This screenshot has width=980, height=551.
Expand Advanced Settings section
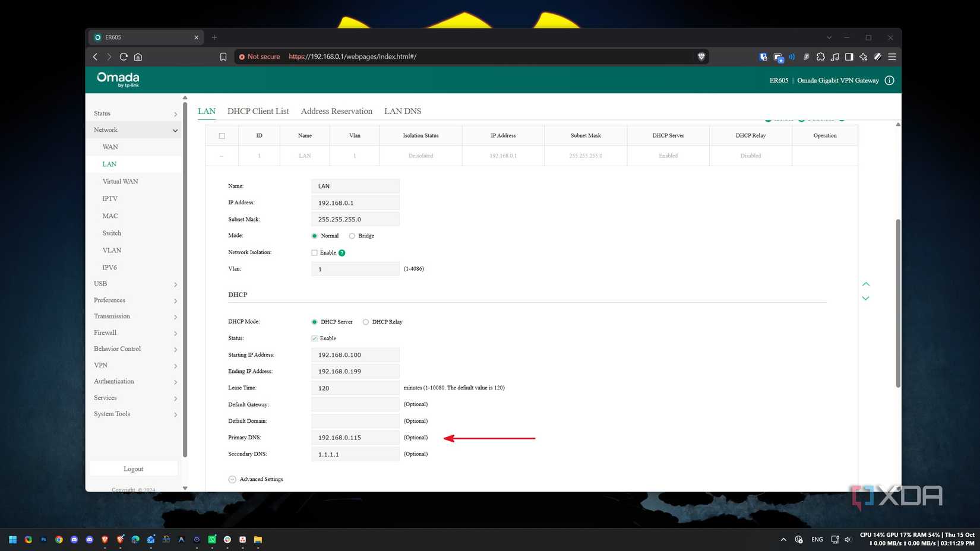click(255, 479)
